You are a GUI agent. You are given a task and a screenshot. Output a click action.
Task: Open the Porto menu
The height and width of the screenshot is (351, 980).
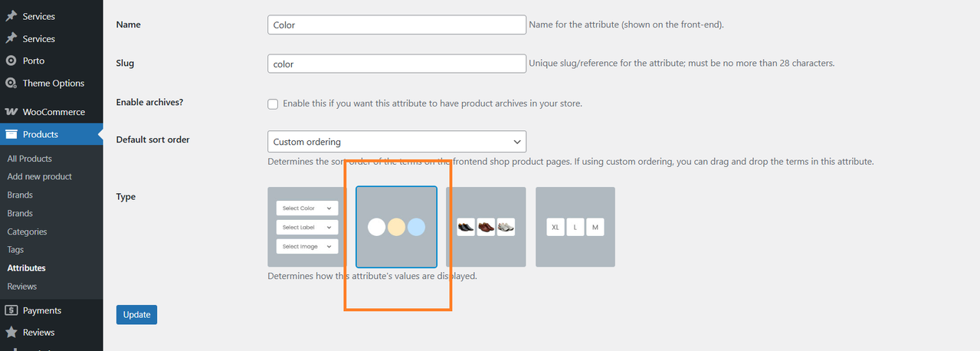click(x=51, y=61)
